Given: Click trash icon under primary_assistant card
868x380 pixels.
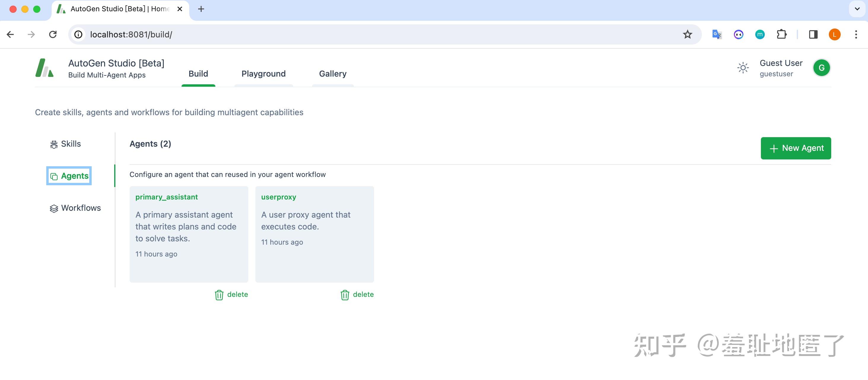Looking at the screenshot, I should click(219, 295).
